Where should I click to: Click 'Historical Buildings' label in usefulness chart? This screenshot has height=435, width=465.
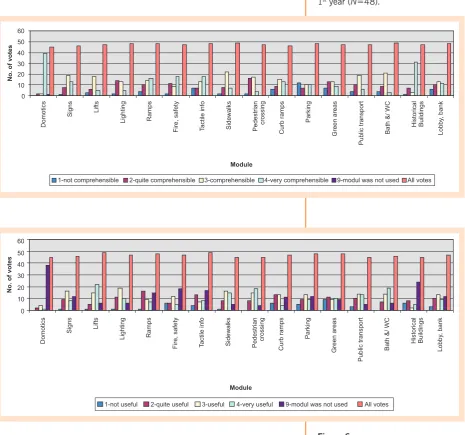[417, 331]
